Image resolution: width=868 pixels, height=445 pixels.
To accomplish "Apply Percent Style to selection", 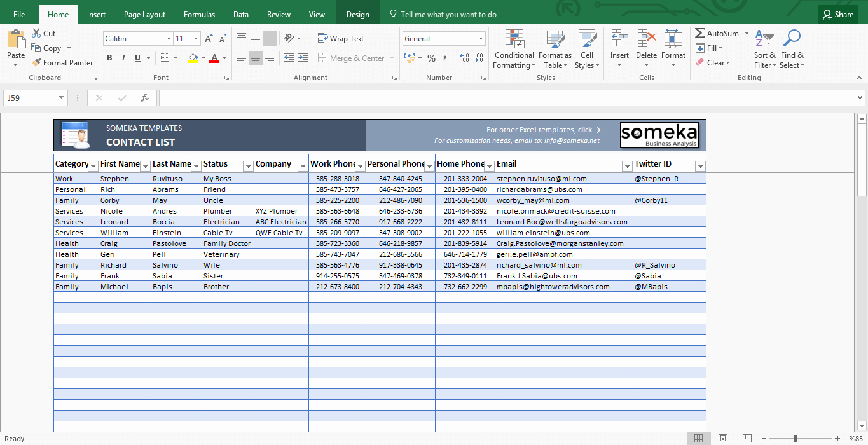I will [431, 57].
